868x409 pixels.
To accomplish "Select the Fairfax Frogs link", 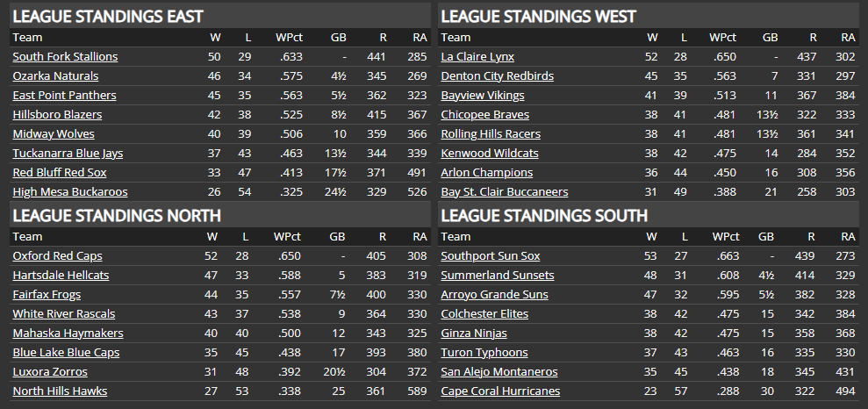I will pyautogui.click(x=47, y=295).
